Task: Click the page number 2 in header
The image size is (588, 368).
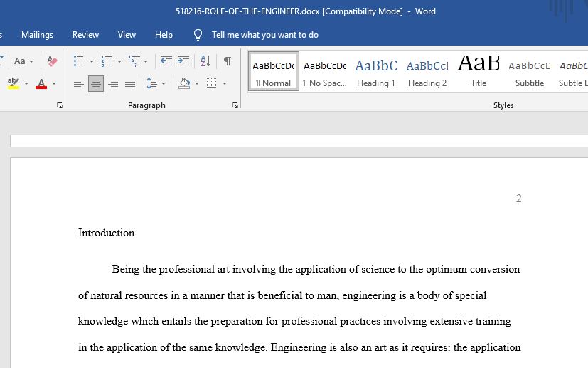Action: pos(518,199)
